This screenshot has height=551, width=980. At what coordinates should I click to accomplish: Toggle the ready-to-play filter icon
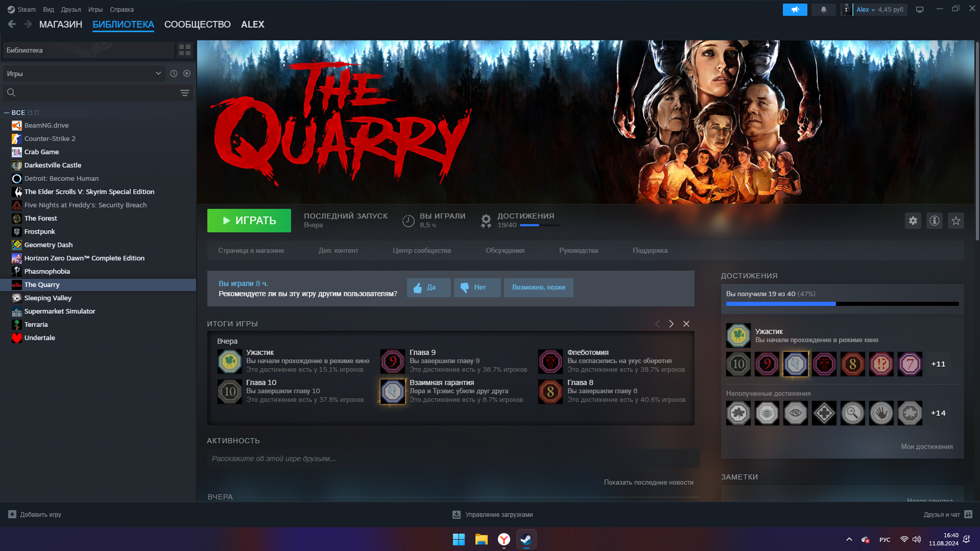tap(187, 74)
